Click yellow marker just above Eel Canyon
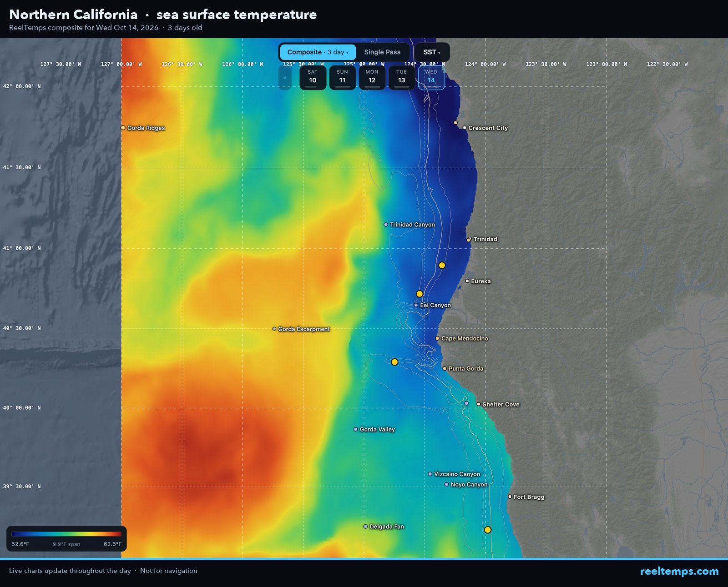This screenshot has height=587, width=728. (x=420, y=294)
